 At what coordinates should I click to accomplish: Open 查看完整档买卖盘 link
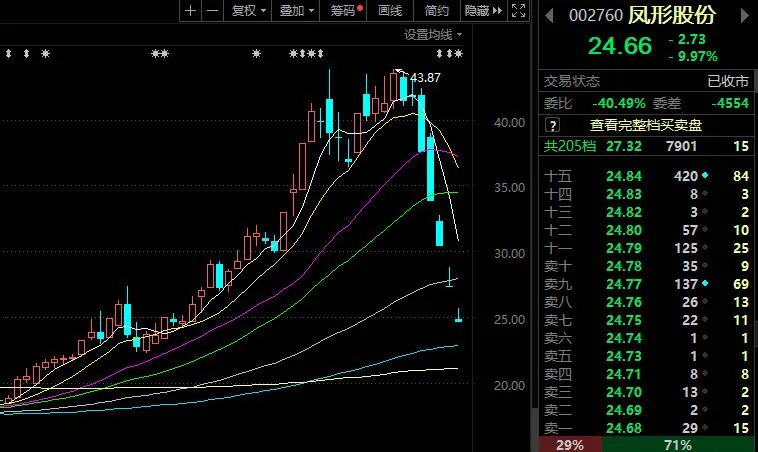click(x=645, y=125)
